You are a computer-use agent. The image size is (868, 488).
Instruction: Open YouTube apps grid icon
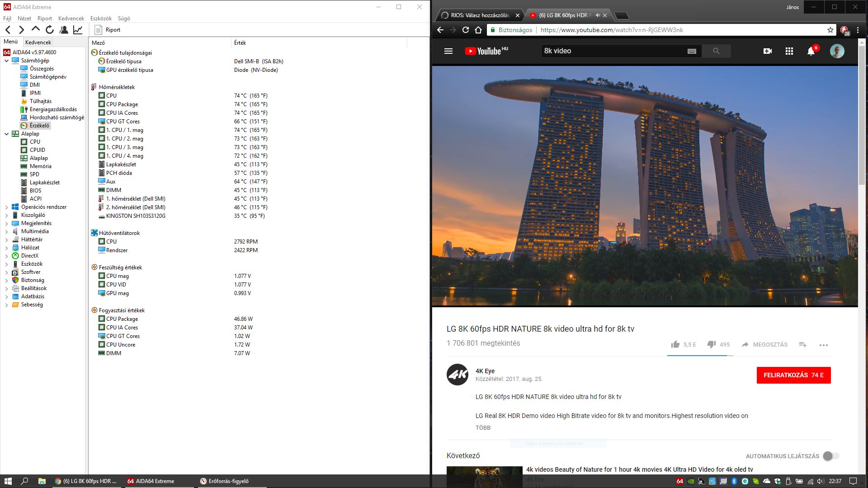pyautogui.click(x=789, y=51)
